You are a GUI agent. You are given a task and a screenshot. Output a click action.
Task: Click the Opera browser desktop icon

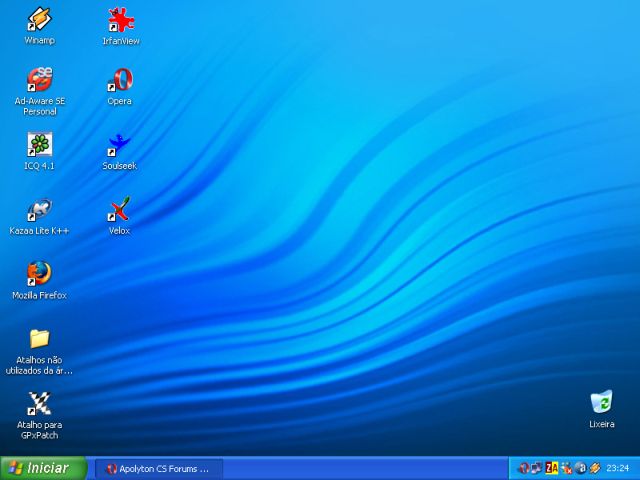coord(120,80)
